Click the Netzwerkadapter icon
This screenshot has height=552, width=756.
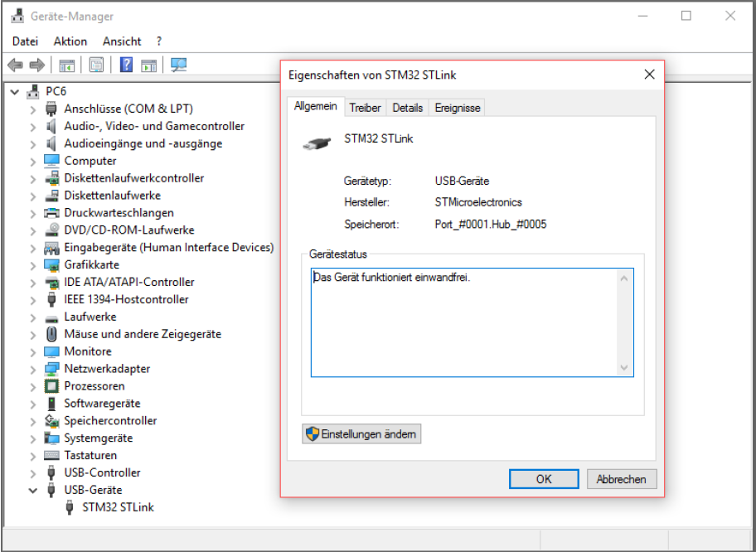point(51,369)
